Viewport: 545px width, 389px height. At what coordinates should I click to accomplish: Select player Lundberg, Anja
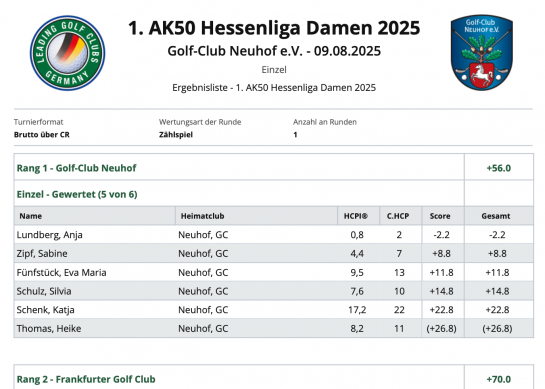click(49, 235)
